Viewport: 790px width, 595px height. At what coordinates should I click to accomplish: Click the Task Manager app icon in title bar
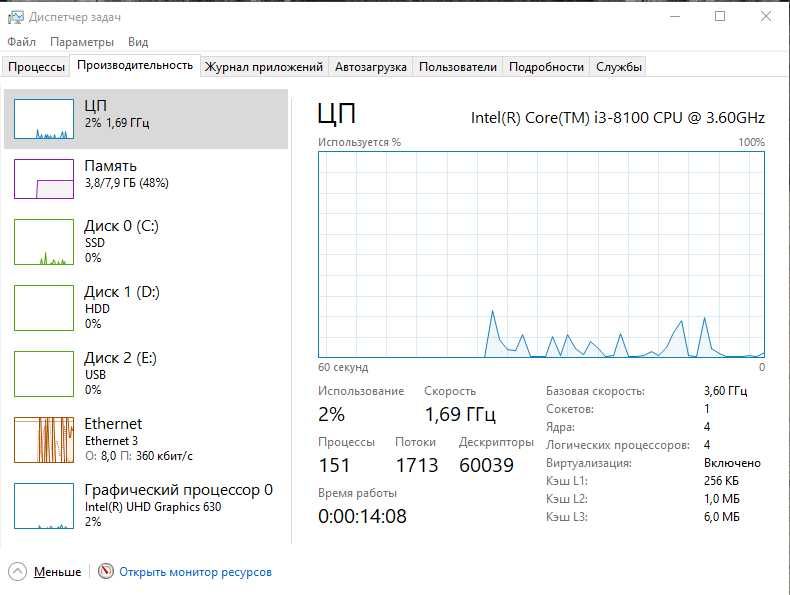[x=16, y=17]
